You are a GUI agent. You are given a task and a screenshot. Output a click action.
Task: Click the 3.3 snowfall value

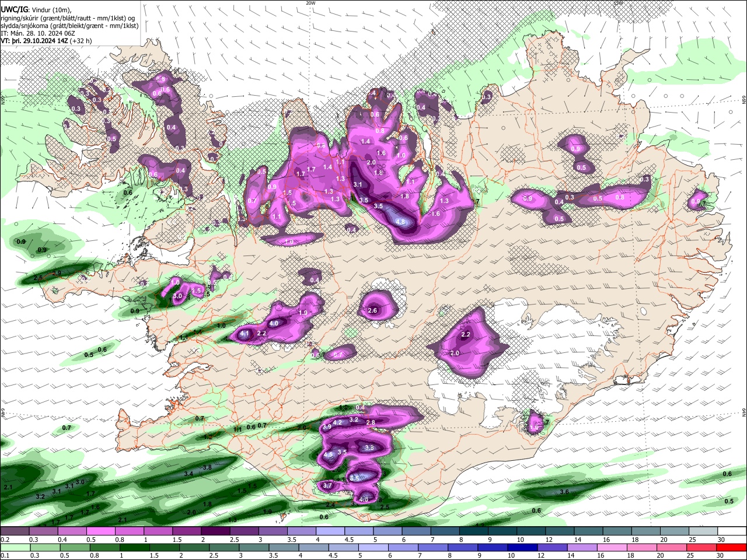369,447
